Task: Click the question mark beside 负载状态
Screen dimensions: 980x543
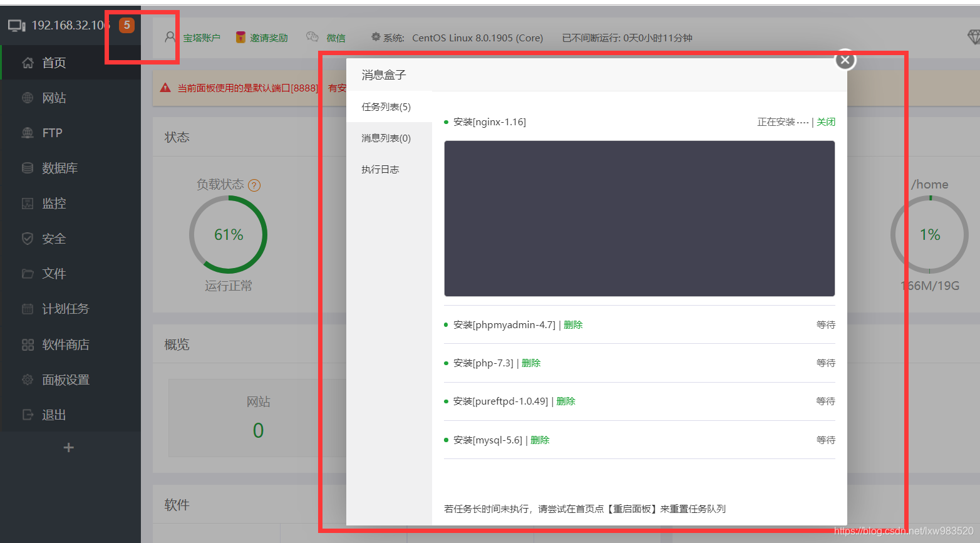Action: (x=254, y=185)
